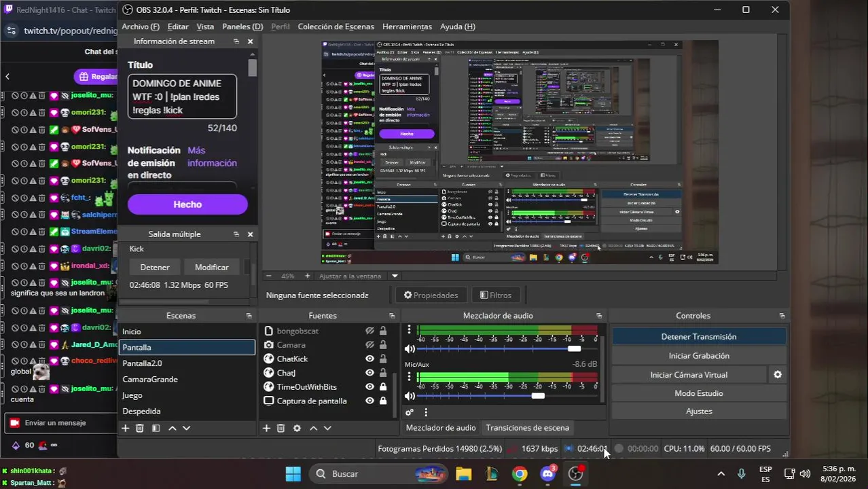
Task: Collapse the Twitch chat with the left chevron
Action: [7, 77]
